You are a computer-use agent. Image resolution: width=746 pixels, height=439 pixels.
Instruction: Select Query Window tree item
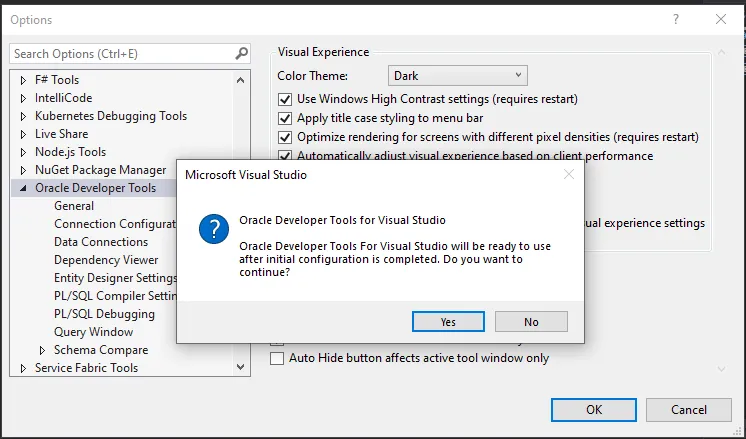pos(93,332)
